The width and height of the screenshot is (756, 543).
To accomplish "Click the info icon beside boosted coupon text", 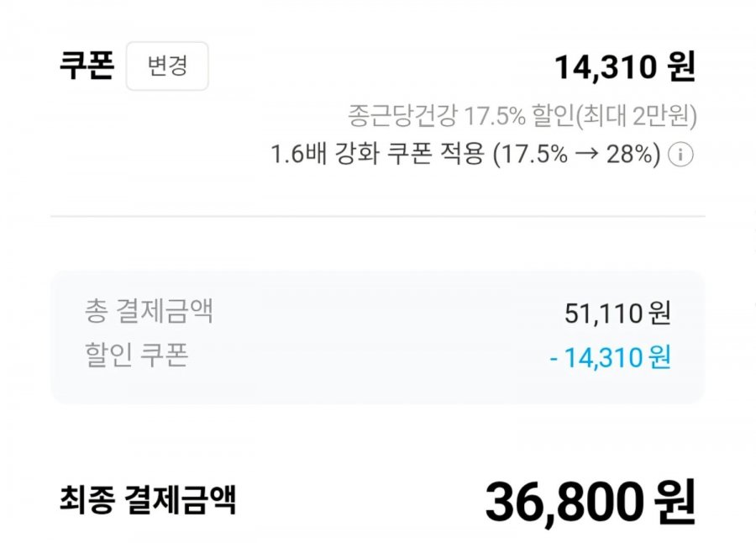I will [x=683, y=156].
